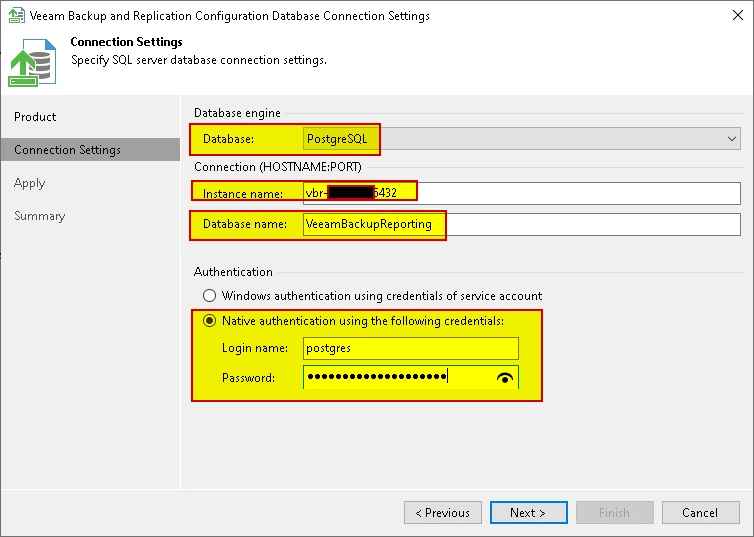Click the 'Authentication' group label
The height and width of the screenshot is (537, 754).
[233, 272]
